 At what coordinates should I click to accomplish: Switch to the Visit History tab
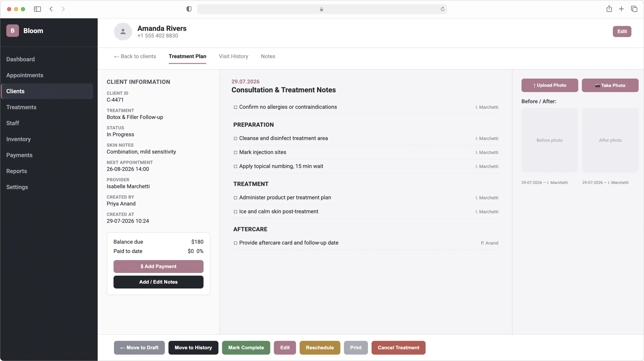tap(234, 56)
